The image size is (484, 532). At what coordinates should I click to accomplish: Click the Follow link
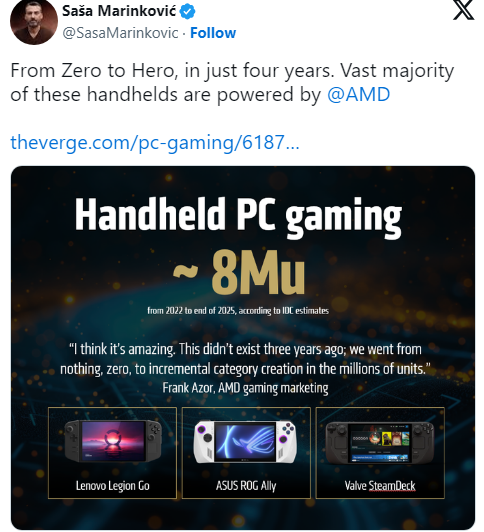click(x=213, y=33)
